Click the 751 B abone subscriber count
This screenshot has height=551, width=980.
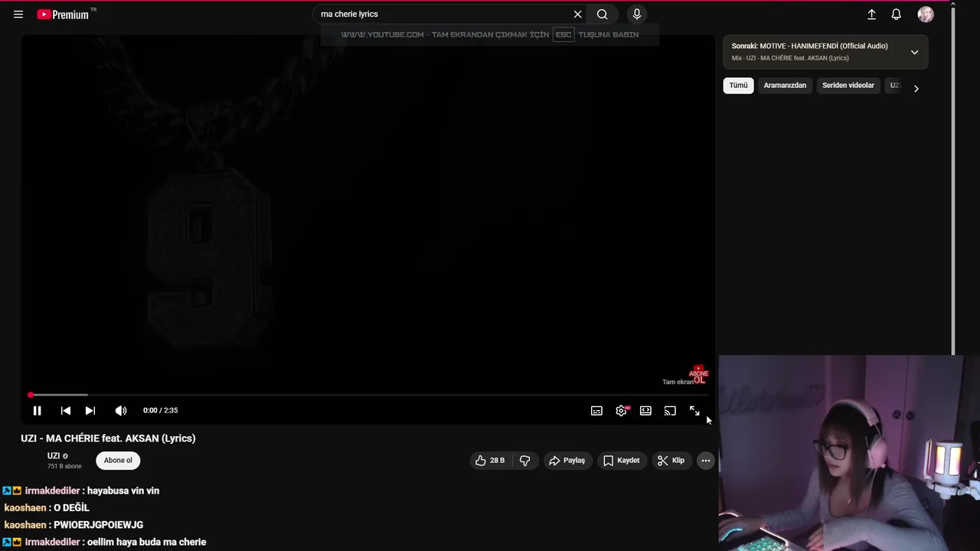coord(64,467)
